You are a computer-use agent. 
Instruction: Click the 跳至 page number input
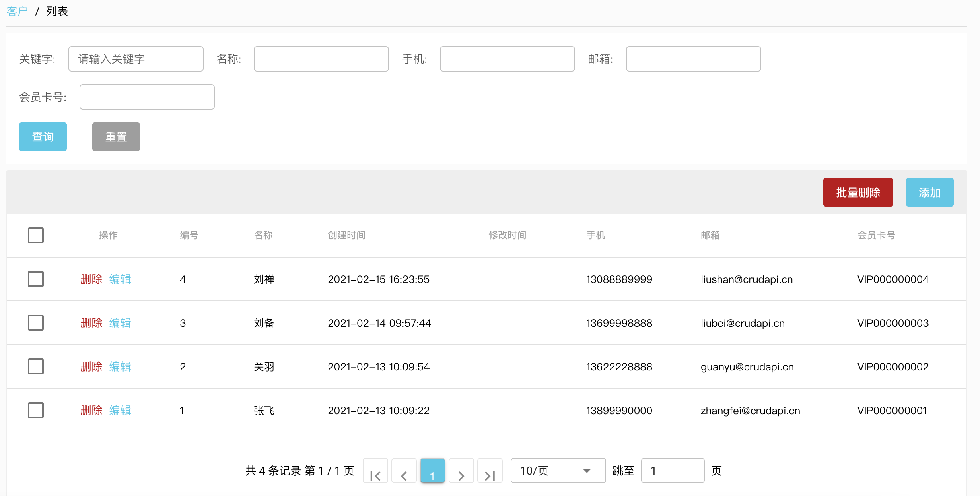click(672, 471)
